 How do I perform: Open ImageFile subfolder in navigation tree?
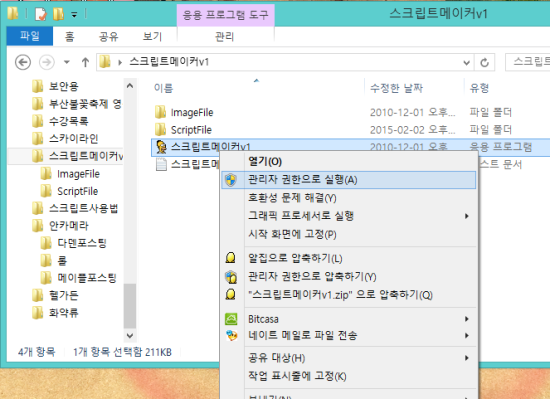78,174
